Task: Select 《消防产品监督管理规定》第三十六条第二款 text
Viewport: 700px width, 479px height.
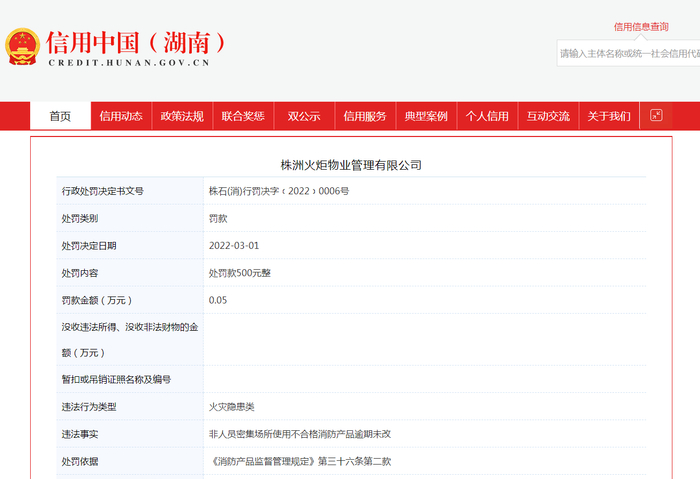Action: 300,461
